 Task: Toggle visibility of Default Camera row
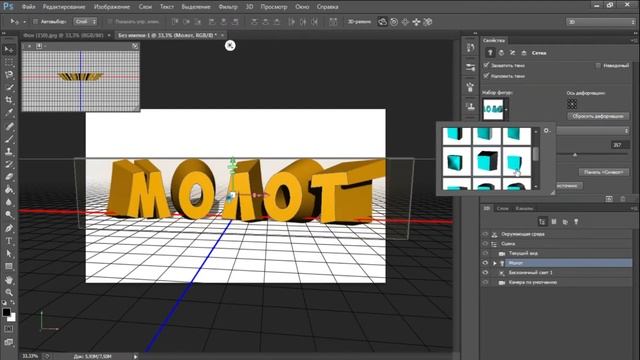click(485, 282)
